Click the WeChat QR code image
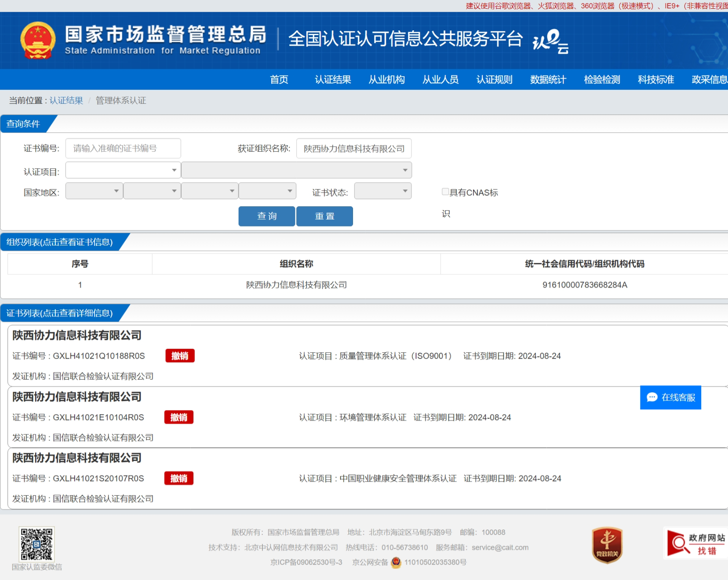 [36, 544]
